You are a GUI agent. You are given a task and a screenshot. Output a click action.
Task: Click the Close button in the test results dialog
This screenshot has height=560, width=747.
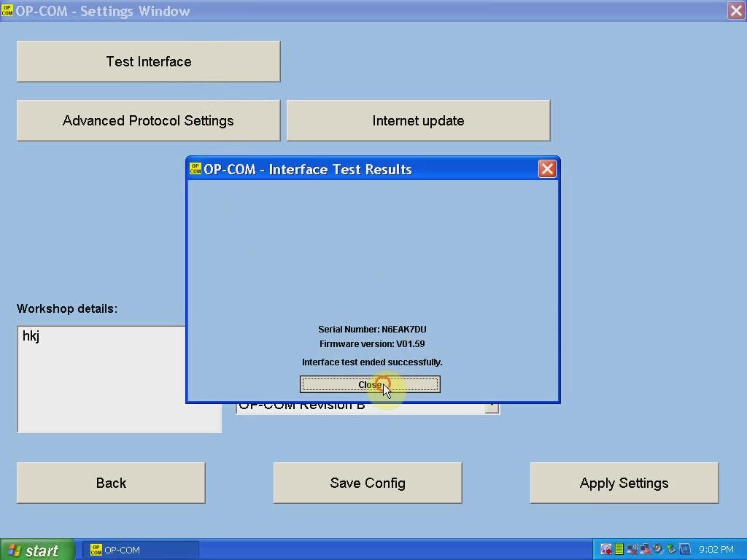[x=370, y=384]
